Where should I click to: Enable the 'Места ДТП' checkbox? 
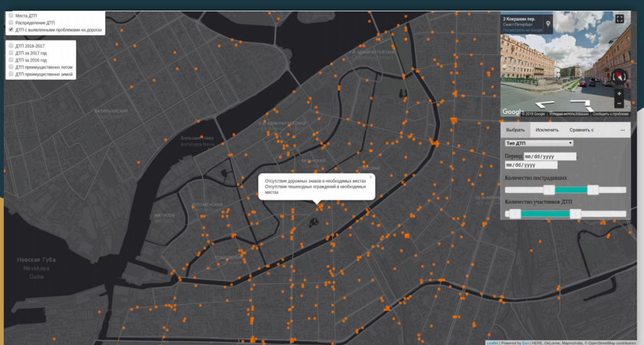tap(11, 15)
